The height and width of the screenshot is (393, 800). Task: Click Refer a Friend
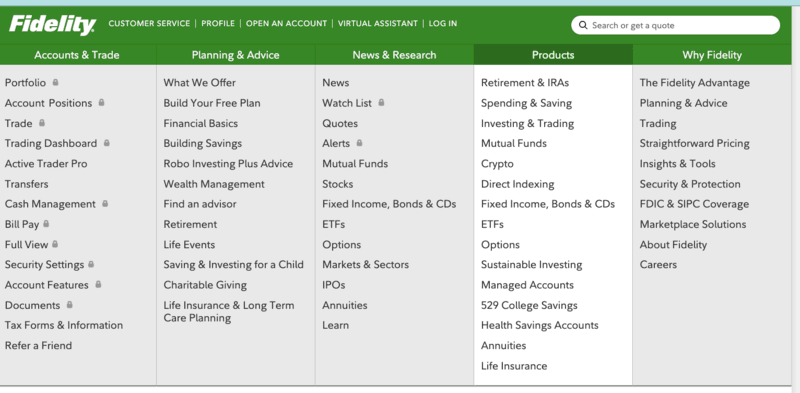(38, 346)
